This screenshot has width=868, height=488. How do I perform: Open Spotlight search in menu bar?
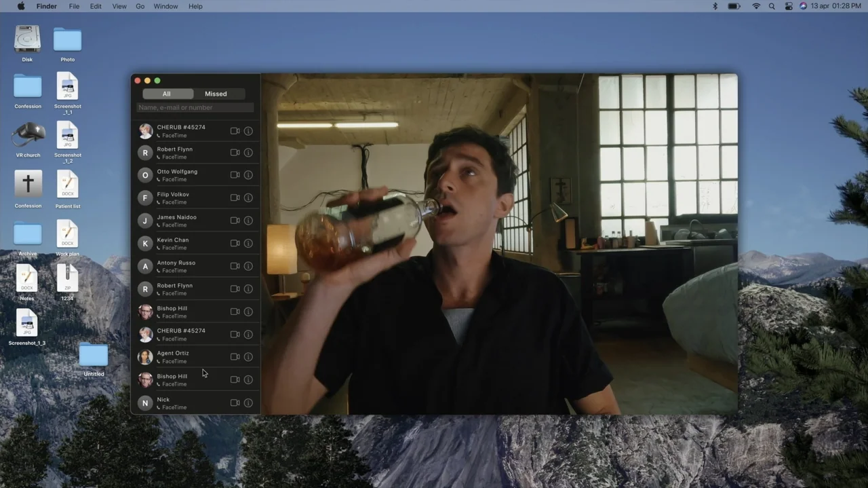(772, 6)
